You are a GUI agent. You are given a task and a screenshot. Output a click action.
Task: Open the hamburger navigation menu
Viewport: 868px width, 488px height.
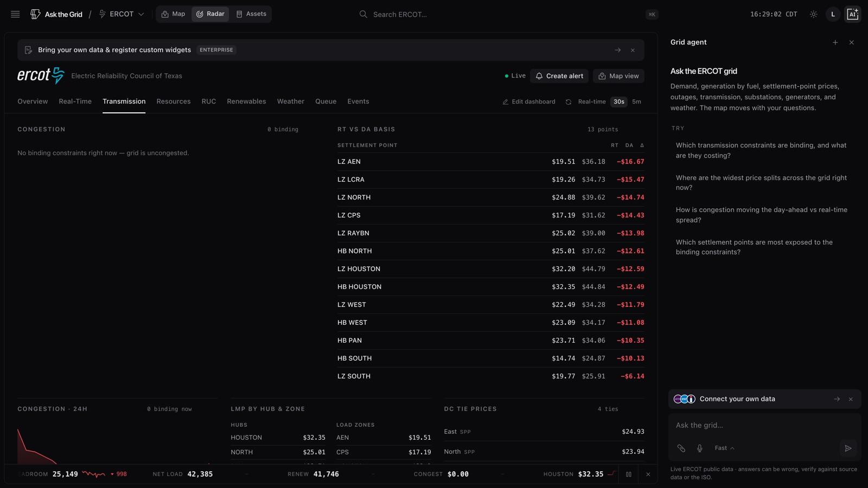point(15,14)
